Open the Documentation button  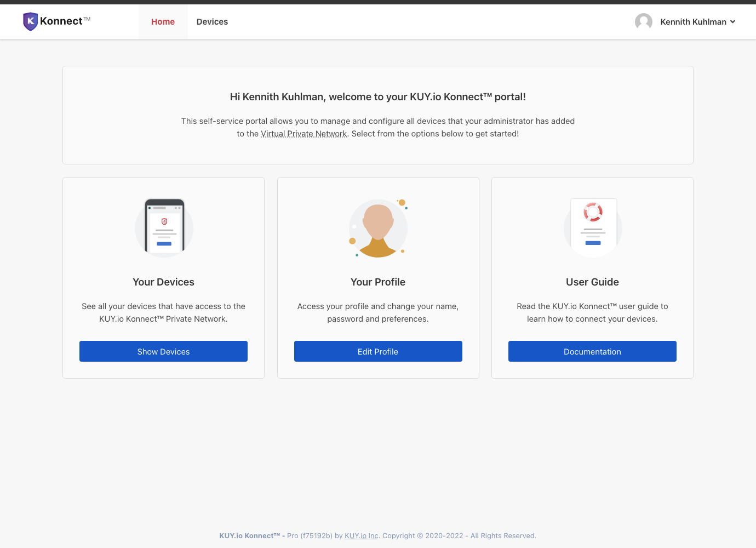point(592,351)
